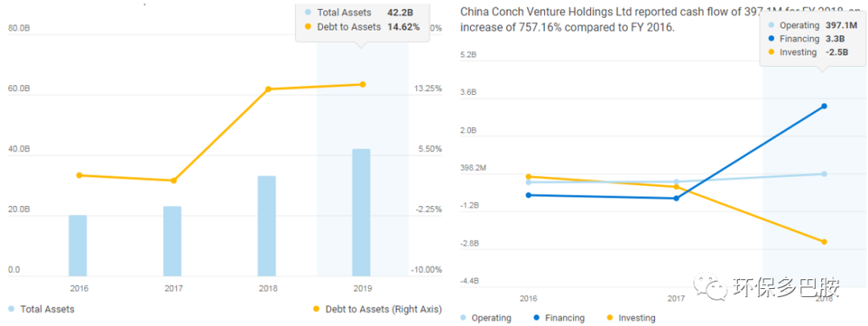Click the 2019 Debt to Assets data point
The image size is (868, 326).
click(362, 85)
